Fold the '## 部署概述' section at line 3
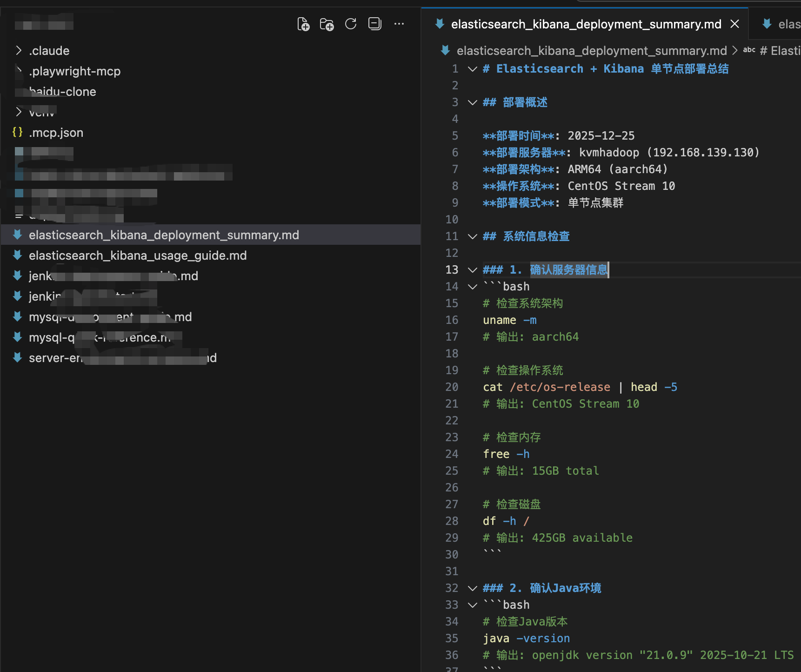Viewport: 801px width, 672px height. pyautogui.click(x=473, y=102)
